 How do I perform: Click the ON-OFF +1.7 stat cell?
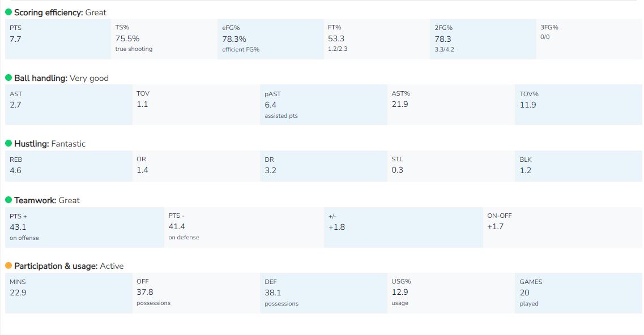[x=562, y=227]
